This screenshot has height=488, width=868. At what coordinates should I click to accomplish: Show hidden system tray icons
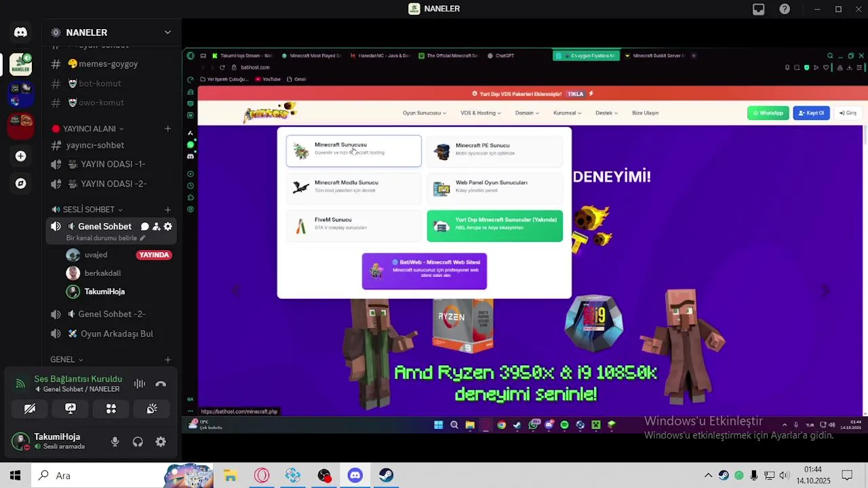[x=708, y=475]
